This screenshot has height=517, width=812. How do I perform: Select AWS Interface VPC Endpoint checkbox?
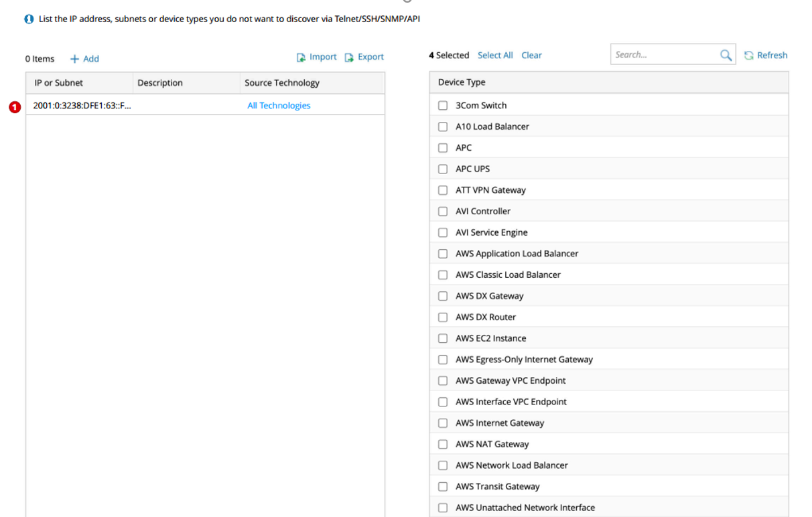pyautogui.click(x=443, y=402)
